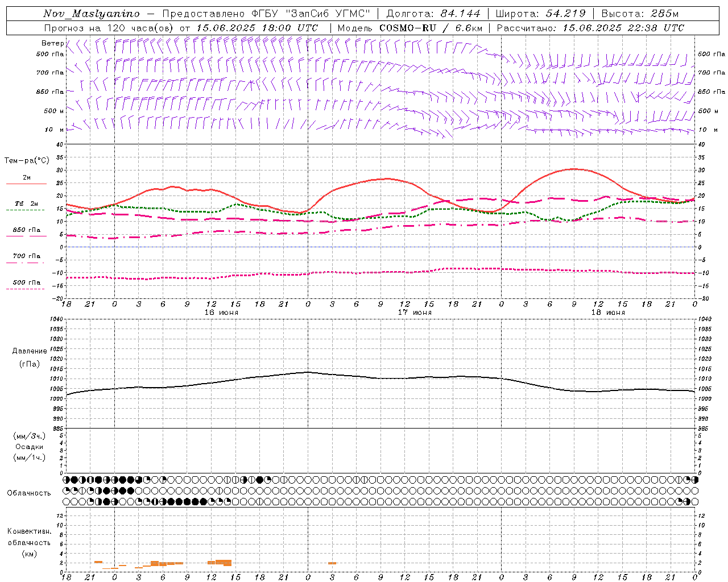Image resolution: width=728 pixels, height=582 pixels.
Task: Click the "(гПа)" pressure unit label
Action: (30, 364)
